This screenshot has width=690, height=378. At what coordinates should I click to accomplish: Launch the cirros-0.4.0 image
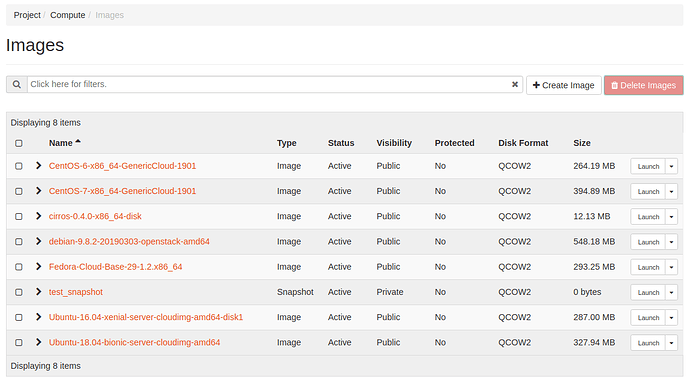[x=648, y=217]
